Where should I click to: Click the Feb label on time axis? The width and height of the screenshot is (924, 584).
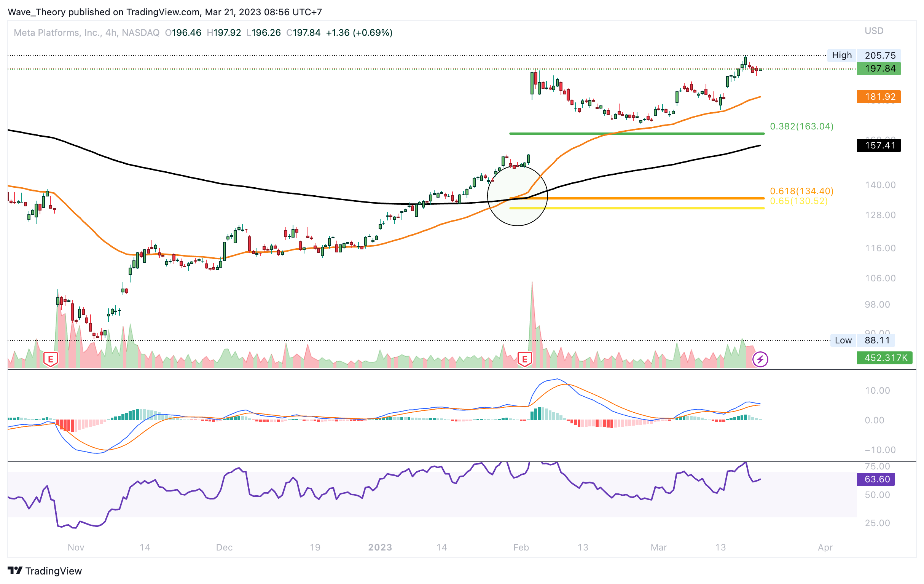(521, 547)
